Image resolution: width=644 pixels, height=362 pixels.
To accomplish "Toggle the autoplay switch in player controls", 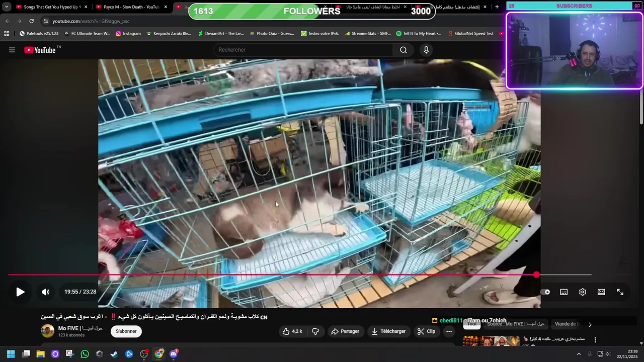I will tap(545, 292).
